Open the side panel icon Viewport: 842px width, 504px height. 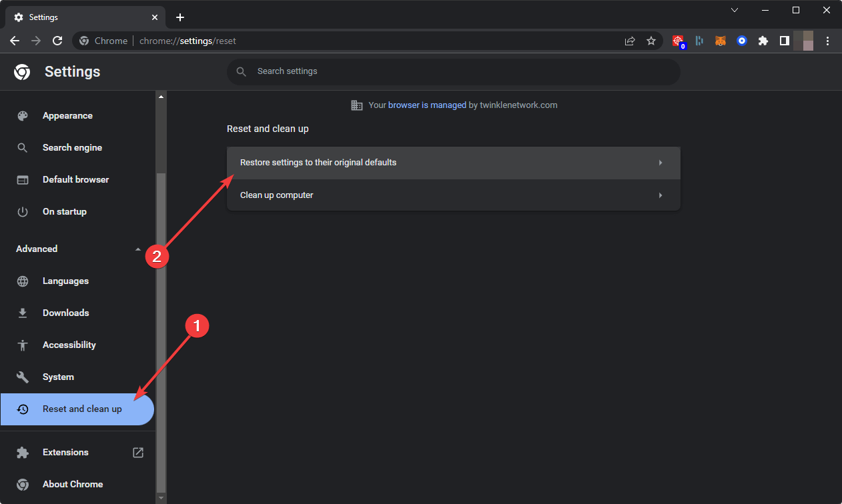[x=784, y=41]
